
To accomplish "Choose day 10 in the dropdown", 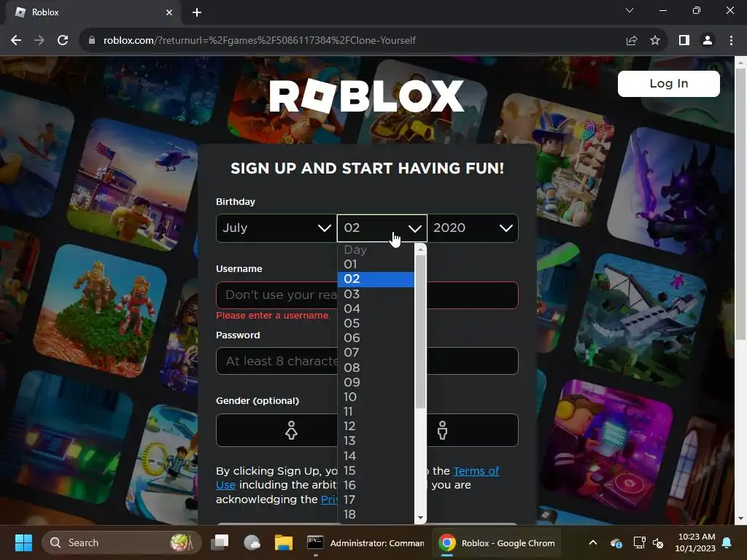I will coord(376,397).
